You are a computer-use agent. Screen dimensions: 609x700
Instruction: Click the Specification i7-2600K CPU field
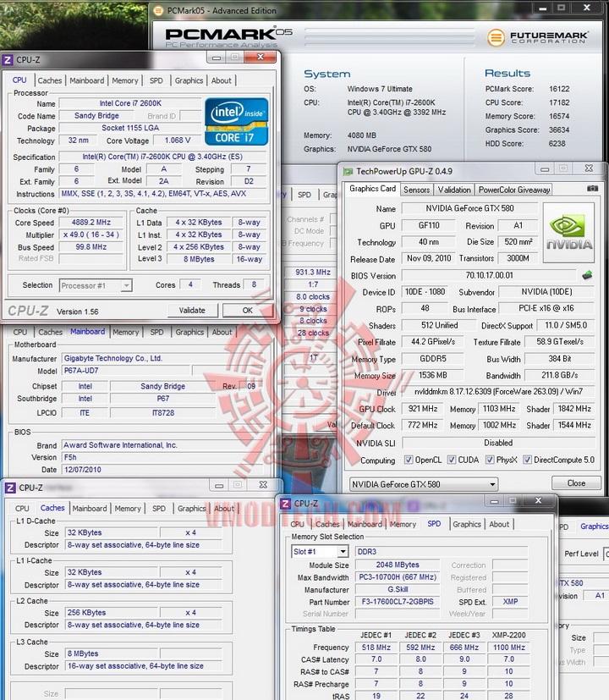point(162,157)
